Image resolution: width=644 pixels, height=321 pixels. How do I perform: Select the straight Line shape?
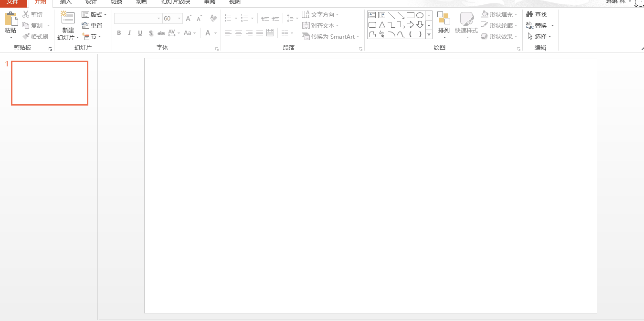click(x=391, y=15)
